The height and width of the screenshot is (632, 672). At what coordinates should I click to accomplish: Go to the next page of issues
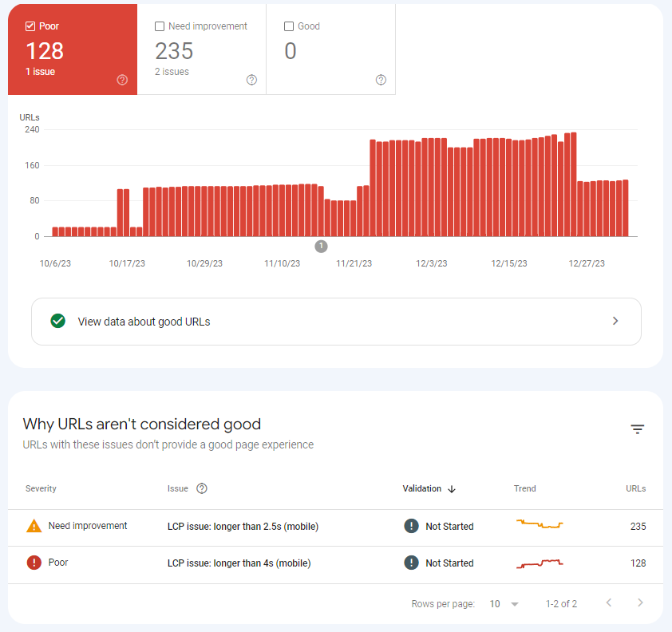click(x=640, y=602)
